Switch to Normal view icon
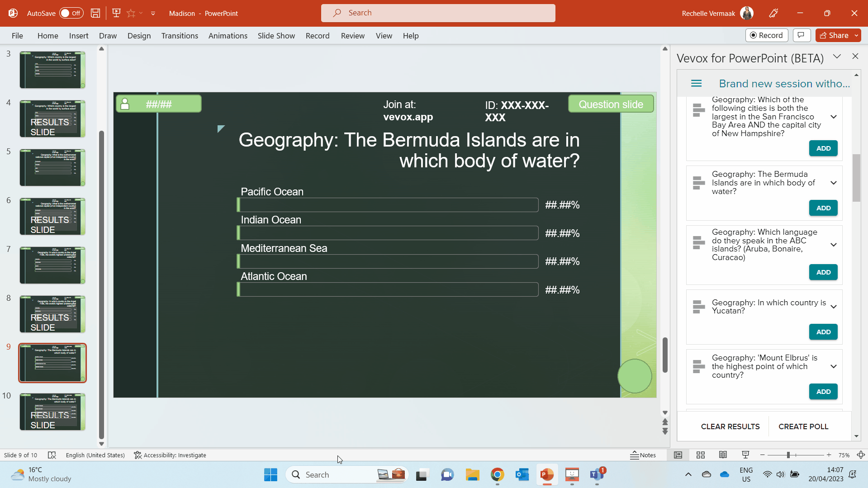 point(678,455)
